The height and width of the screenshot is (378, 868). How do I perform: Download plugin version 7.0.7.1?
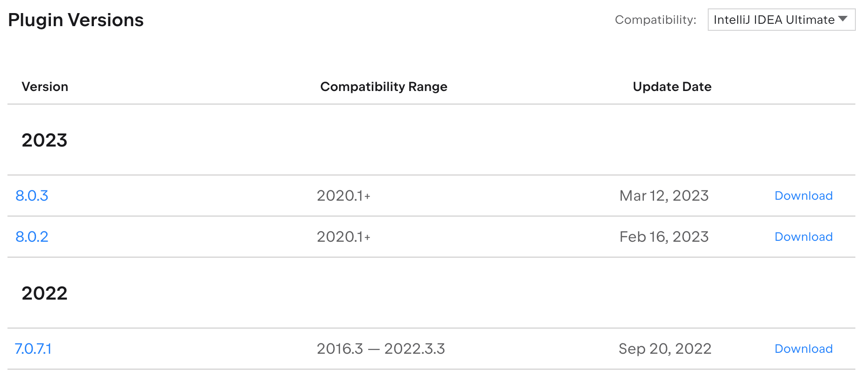tap(804, 349)
